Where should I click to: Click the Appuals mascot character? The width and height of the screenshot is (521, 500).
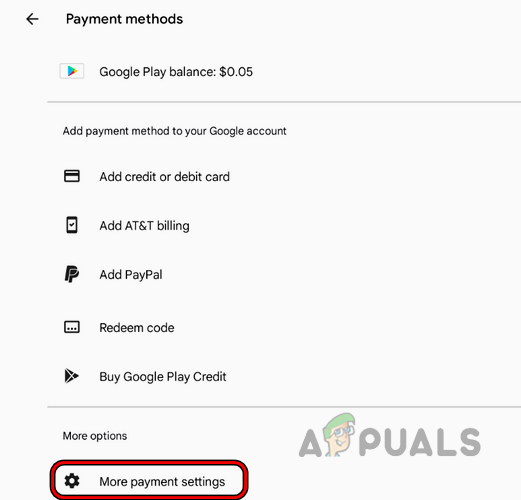tap(339, 435)
